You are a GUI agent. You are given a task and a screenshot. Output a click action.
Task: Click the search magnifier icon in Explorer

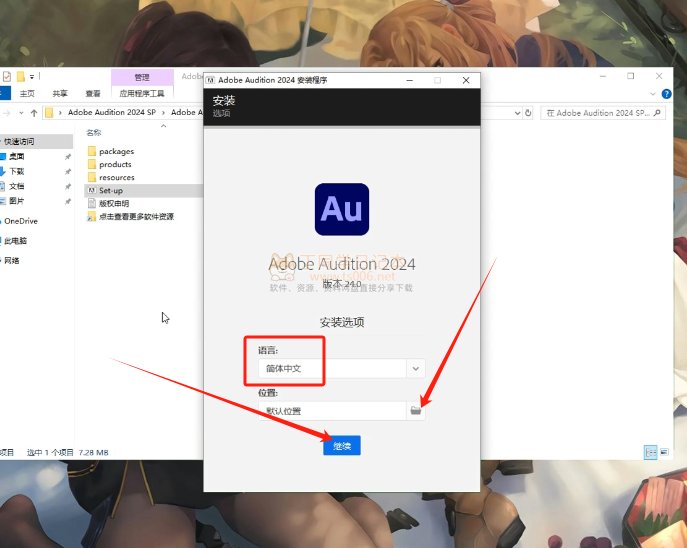[657, 113]
